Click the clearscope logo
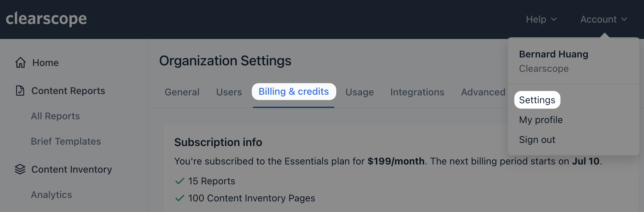 [46, 19]
